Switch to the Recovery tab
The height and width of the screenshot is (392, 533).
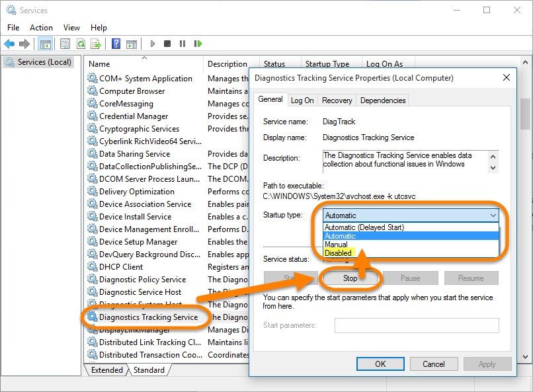pos(337,100)
